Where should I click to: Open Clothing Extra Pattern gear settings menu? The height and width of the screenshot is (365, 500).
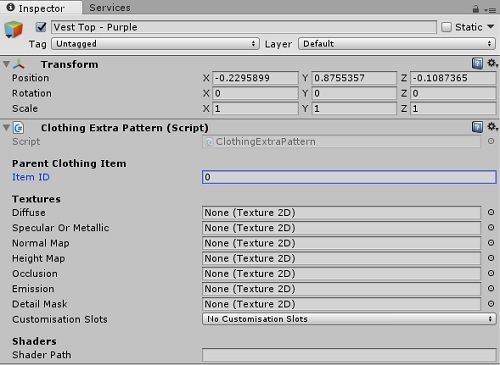tap(492, 126)
